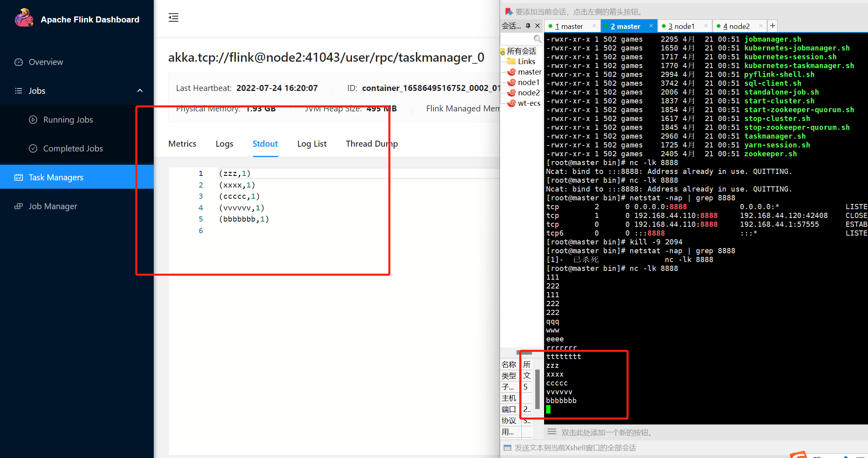Click the compose bar hamburger icon
Viewport: 868px width, 458px height.
coord(552,432)
